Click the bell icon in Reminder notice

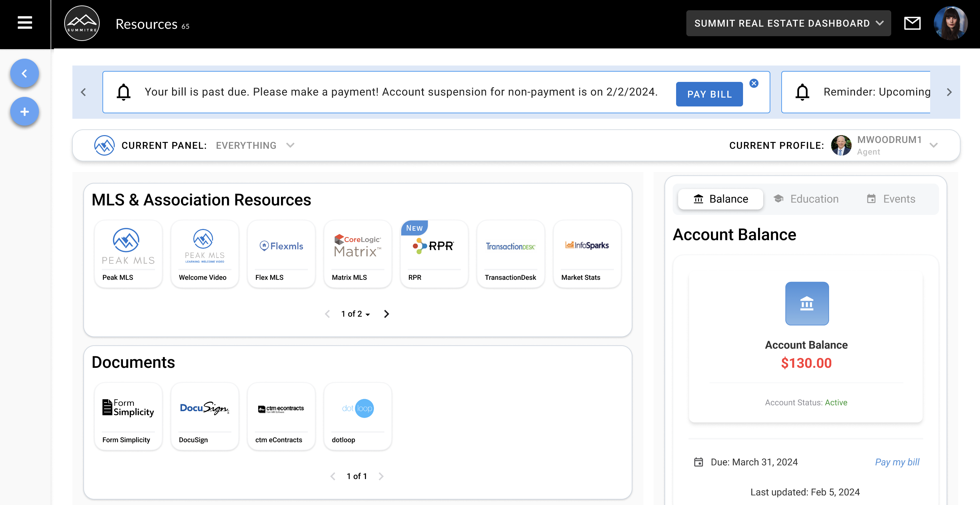802,92
